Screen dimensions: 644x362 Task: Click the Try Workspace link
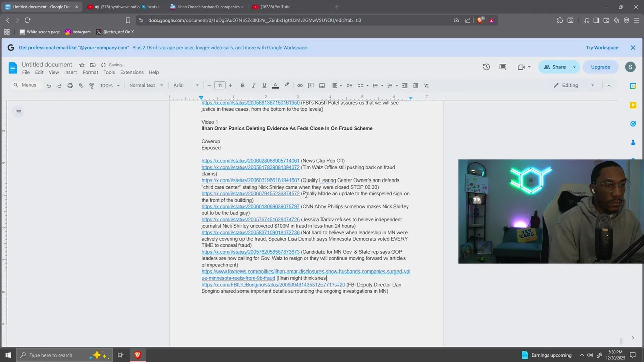tap(602, 48)
